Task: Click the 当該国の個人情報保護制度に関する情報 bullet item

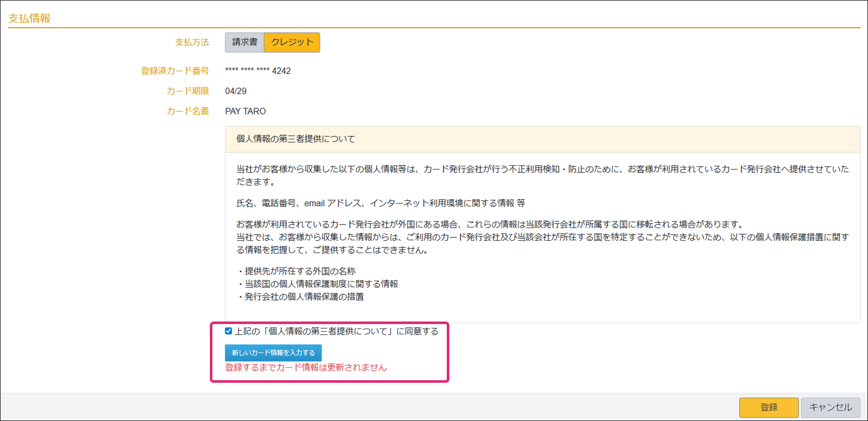Action: 321,284
